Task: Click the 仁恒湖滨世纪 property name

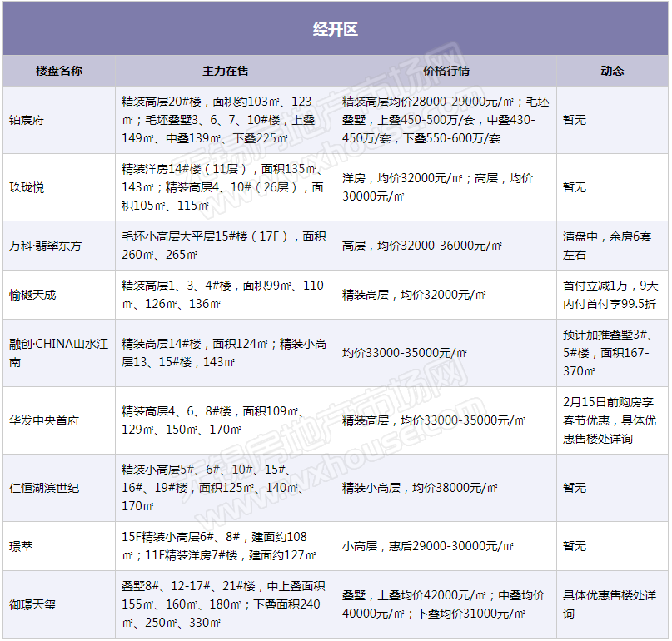Action: tap(44, 488)
